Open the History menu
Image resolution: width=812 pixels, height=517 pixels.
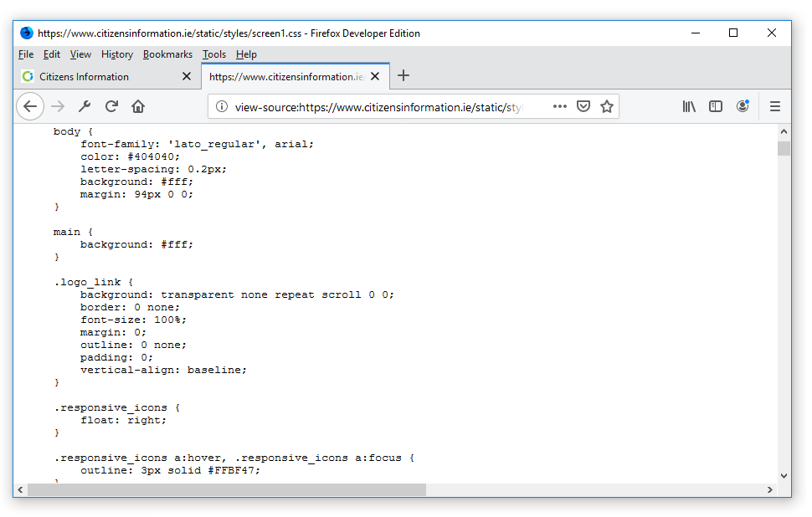click(x=117, y=54)
